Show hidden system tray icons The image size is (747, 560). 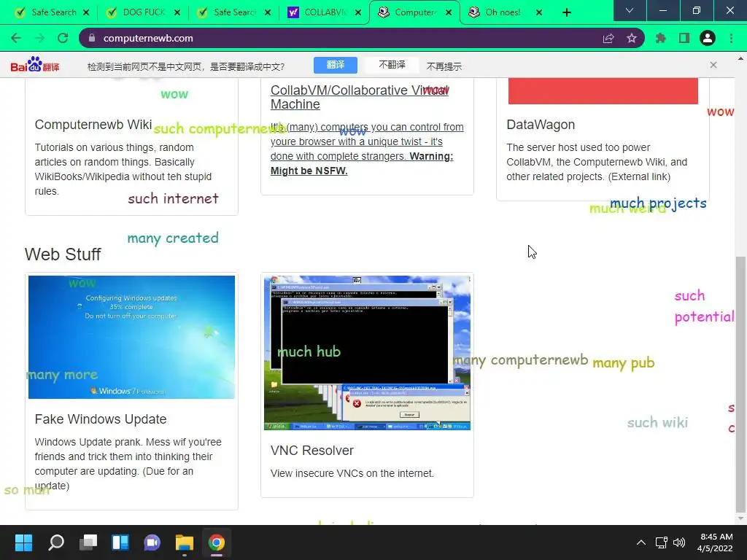point(641,542)
